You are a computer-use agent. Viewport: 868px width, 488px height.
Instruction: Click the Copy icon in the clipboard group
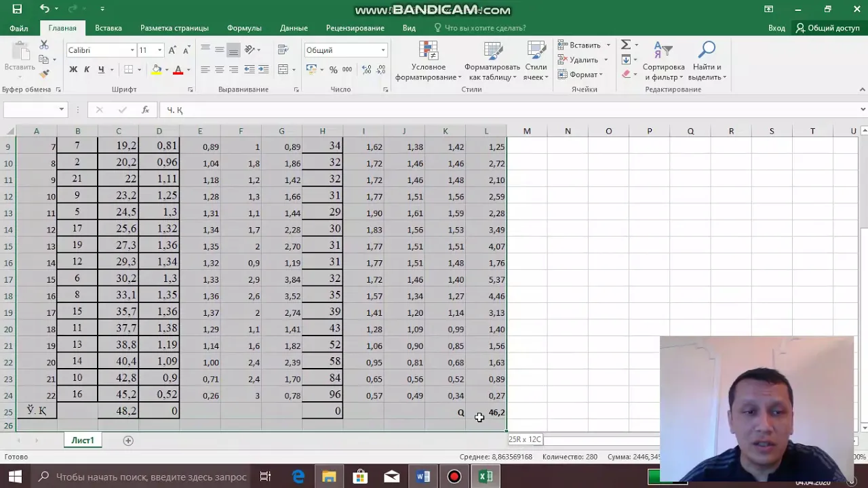(44, 59)
